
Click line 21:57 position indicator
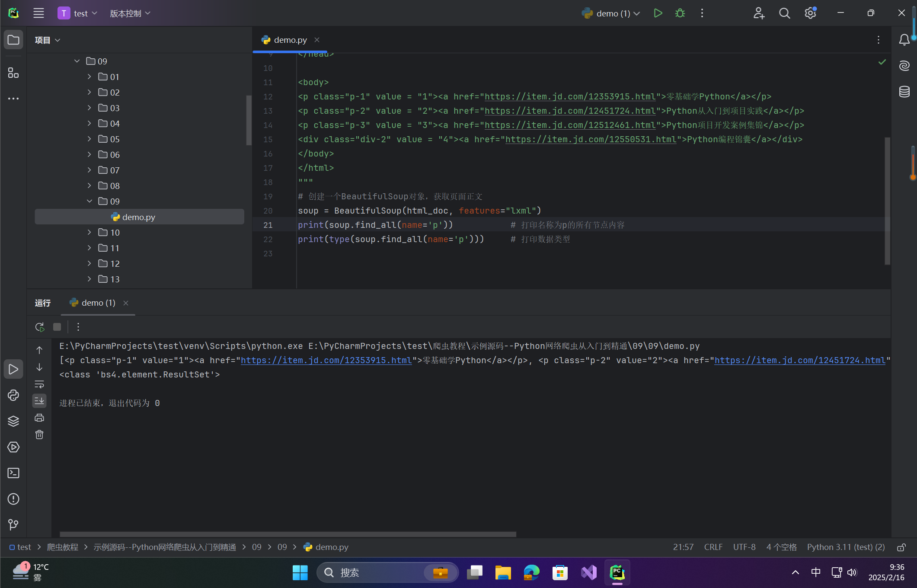(683, 547)
